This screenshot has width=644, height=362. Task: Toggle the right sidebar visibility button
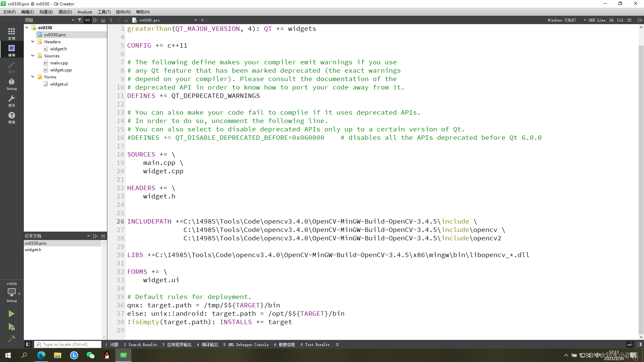[x=640, y=344]
